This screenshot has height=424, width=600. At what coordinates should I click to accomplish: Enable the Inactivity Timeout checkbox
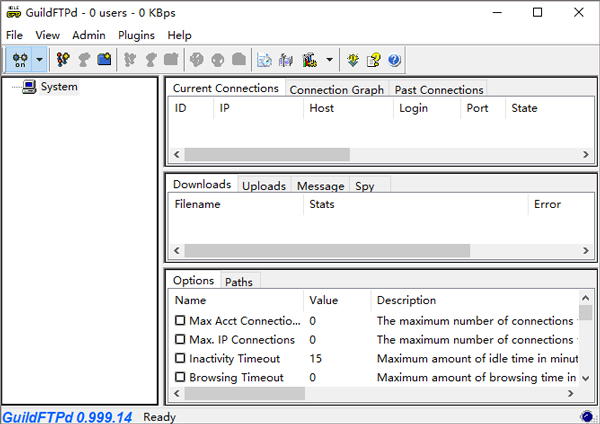[x=180, y=358]
